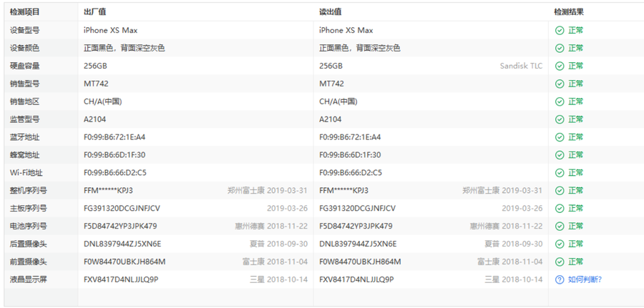Viewport: 644px width, 308px height.
Task: Click 2019-03-26 date in the 读出值 column
Action: coord(522,209)
